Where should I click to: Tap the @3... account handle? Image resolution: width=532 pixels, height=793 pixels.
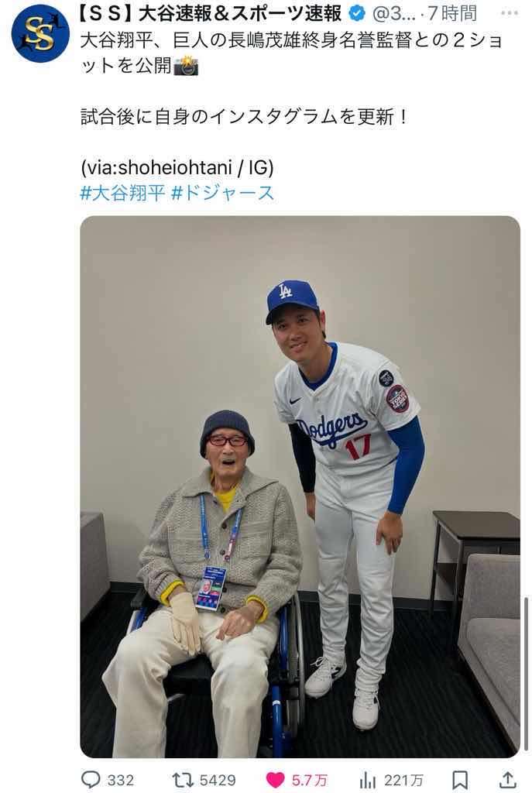pos(395,13)
